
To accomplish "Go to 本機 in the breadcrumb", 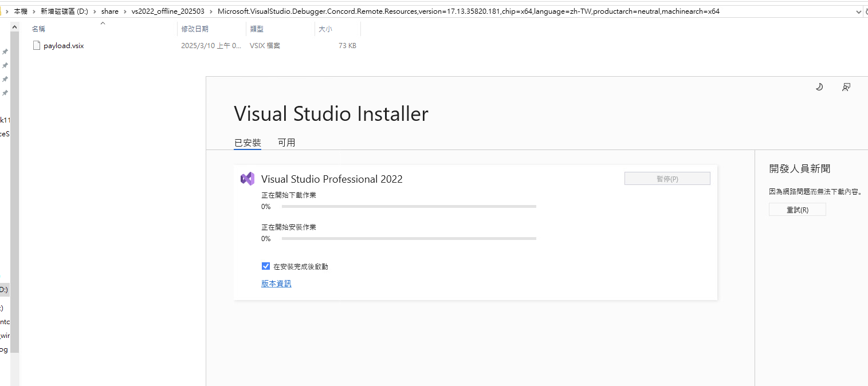I will tap(21, 11).
